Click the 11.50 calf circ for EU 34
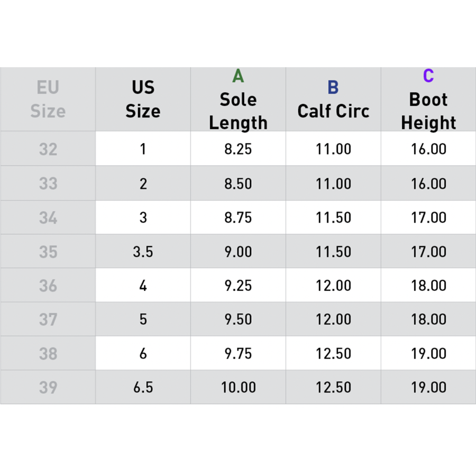Image resolution: width=476 pixels, height=476 pixels. [x=333, y=217]
